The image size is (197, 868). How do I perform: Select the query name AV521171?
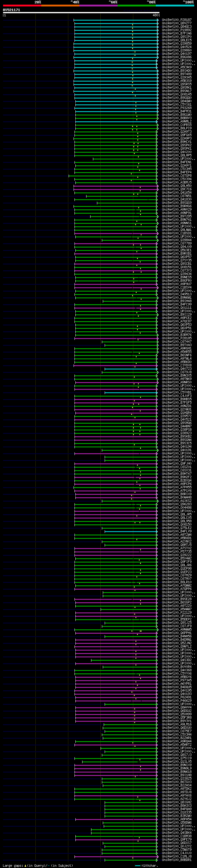point(11,10)
